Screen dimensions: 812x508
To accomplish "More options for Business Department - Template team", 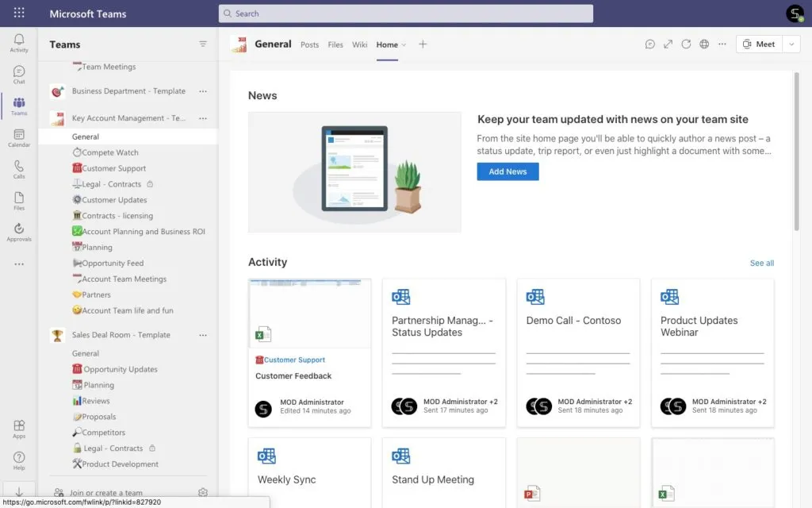I will click(x=203, y=91).
